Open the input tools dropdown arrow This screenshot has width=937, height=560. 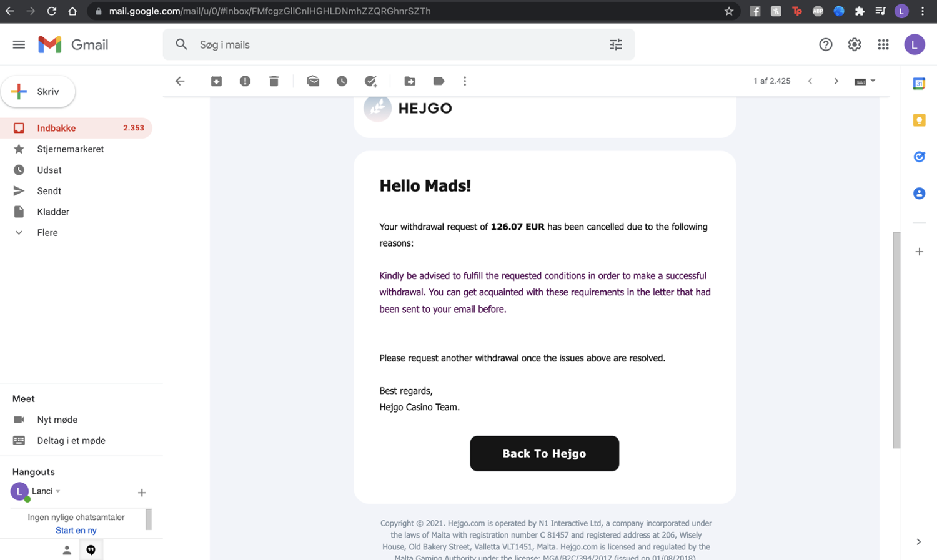[x=873, y=81]
